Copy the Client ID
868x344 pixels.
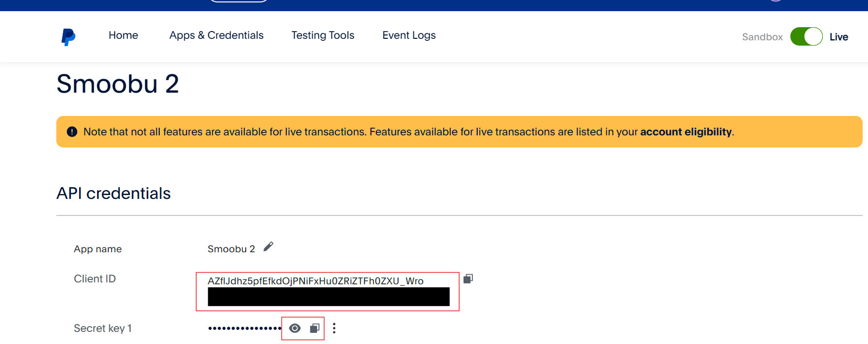click(x=468, y=278)
